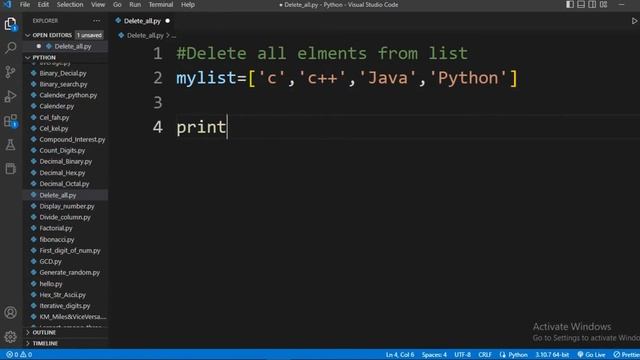Click unsaved dot on Delete_all.py tab
This screenshot has height=360, width=640.
(x=167, y=21)
